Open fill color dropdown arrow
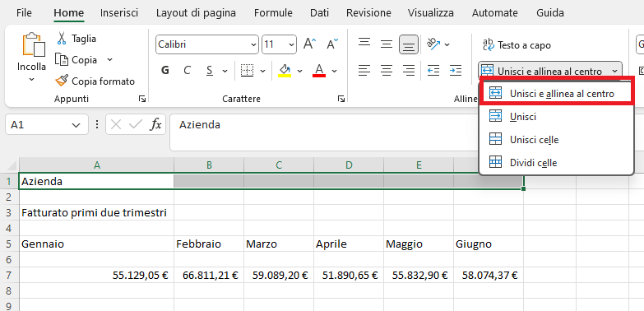The height and width of the screenshot is (311, 644). (300, 71)
